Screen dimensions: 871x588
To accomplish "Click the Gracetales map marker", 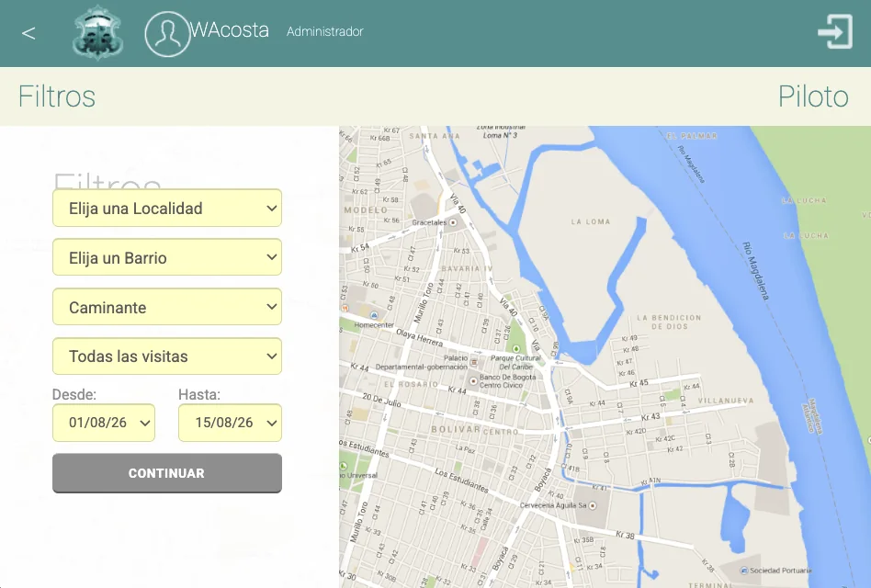I will (x=453, y=222).
